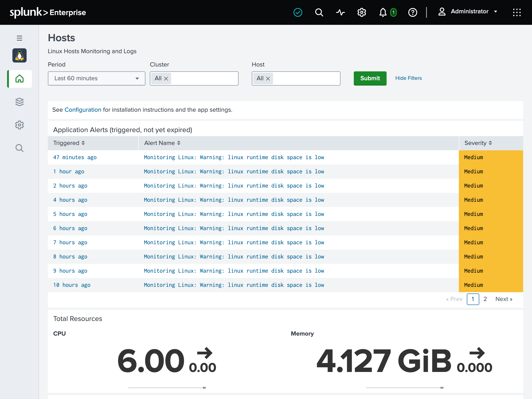Open the help question mark icon

(x=413, y=12)
